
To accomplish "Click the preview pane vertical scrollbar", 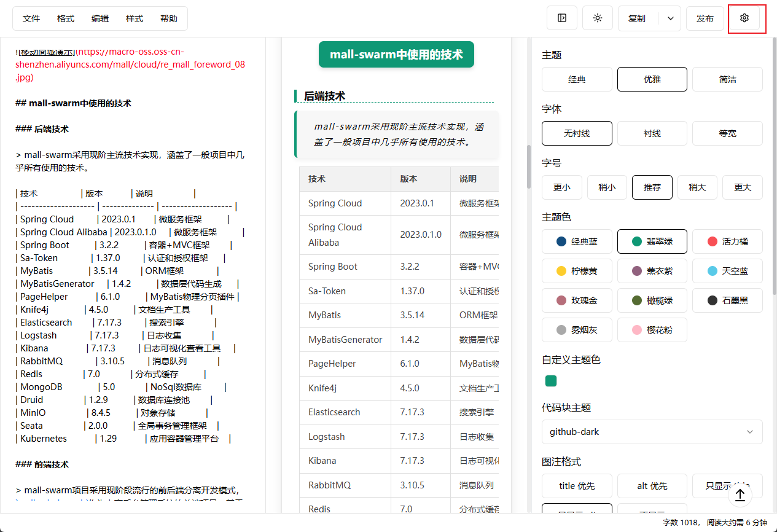I will click(528, 166).
